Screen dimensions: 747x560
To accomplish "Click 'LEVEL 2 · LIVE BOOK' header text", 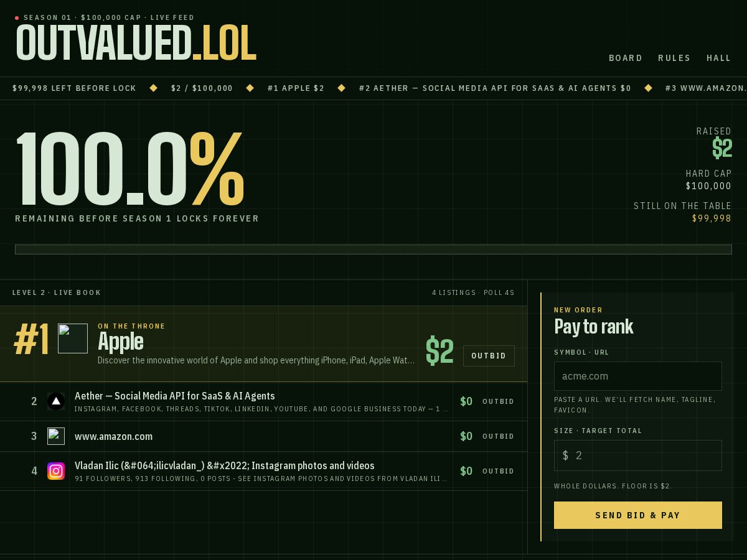I will (57, 292).
